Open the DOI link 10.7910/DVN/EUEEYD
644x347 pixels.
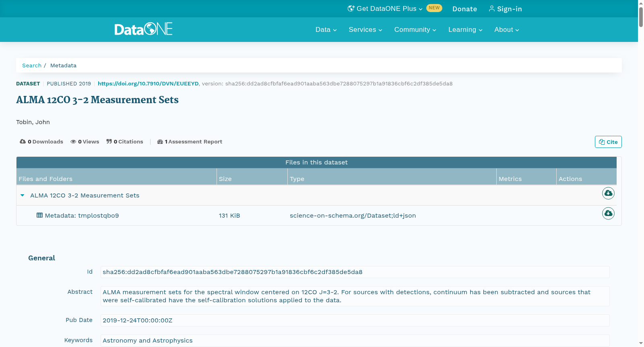148,83
